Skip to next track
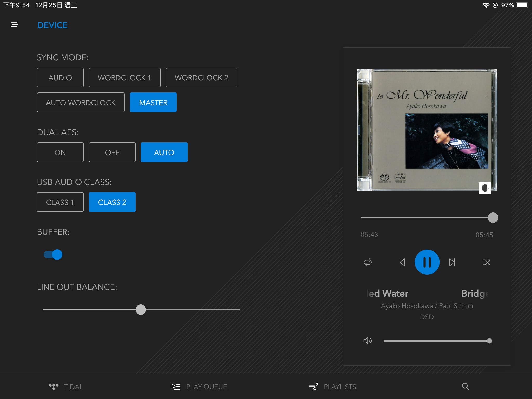The image size is (532, 399). [x=452, y=262]
